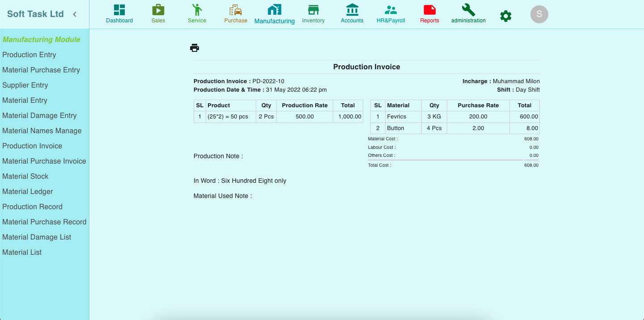Click the administration wrench icon
The height and width of the screenshot is (320, 644).
468,10
